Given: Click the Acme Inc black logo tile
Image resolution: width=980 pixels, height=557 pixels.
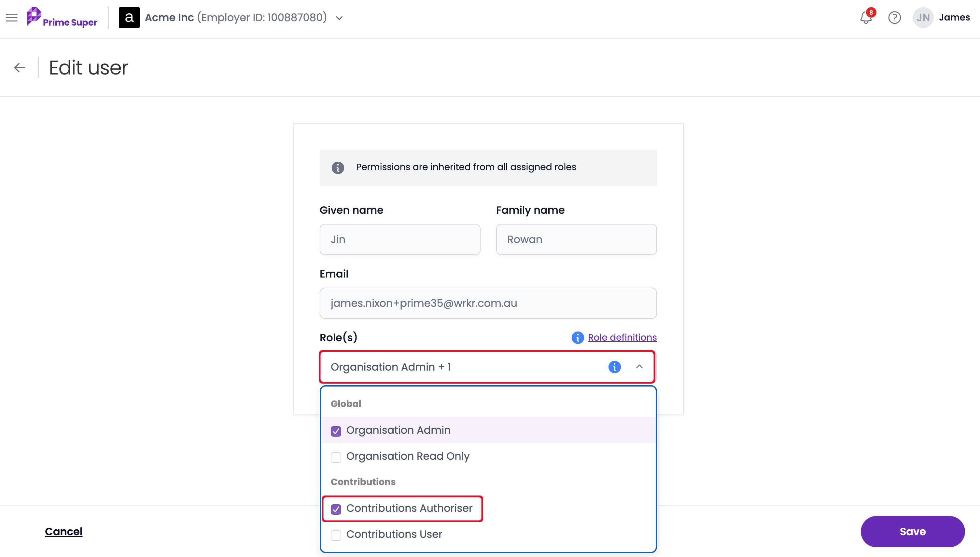Looking at the screenshot, I should (x=129, y=18).
